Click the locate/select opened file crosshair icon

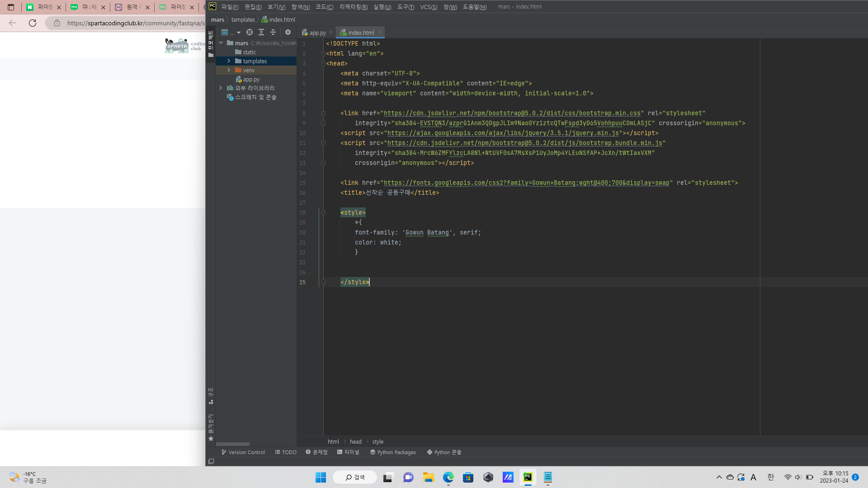coord(250,32)
